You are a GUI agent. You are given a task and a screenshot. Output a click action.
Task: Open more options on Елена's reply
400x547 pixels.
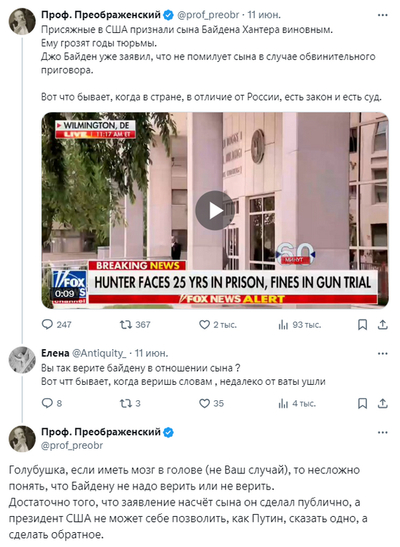pos(383,354)
